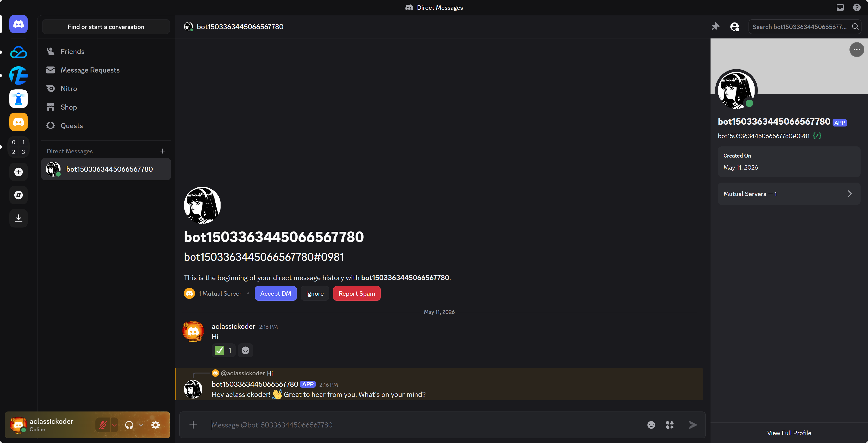Open Friends page
This screenshot has width=868, height=443.
[106, 52]
